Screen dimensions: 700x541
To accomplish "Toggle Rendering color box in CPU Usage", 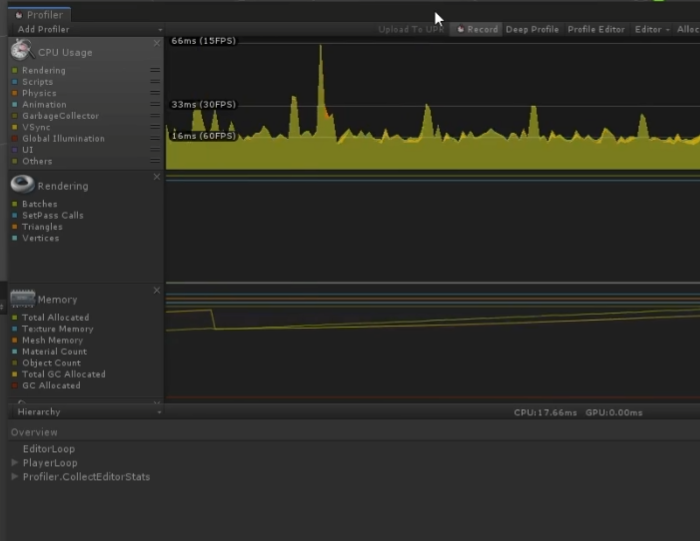I will pyautogui.click(x=15, y=70).
